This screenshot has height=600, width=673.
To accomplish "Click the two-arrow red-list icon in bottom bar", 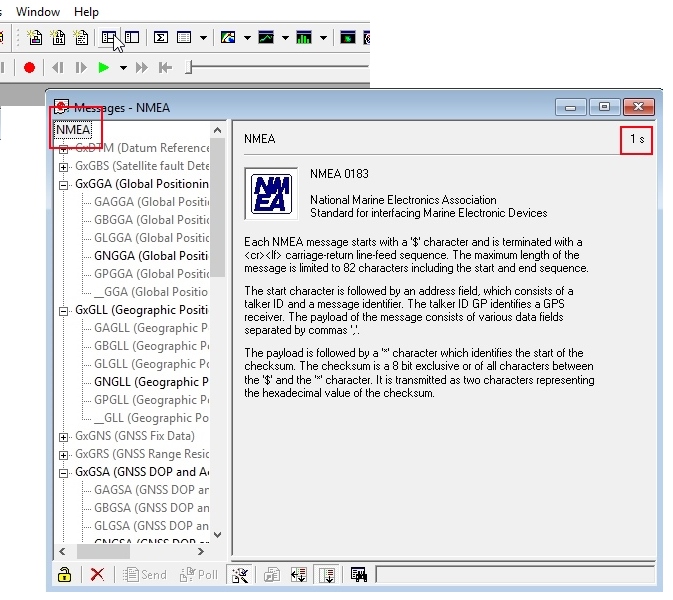I will pyautogui.click(x=299, y=575).
